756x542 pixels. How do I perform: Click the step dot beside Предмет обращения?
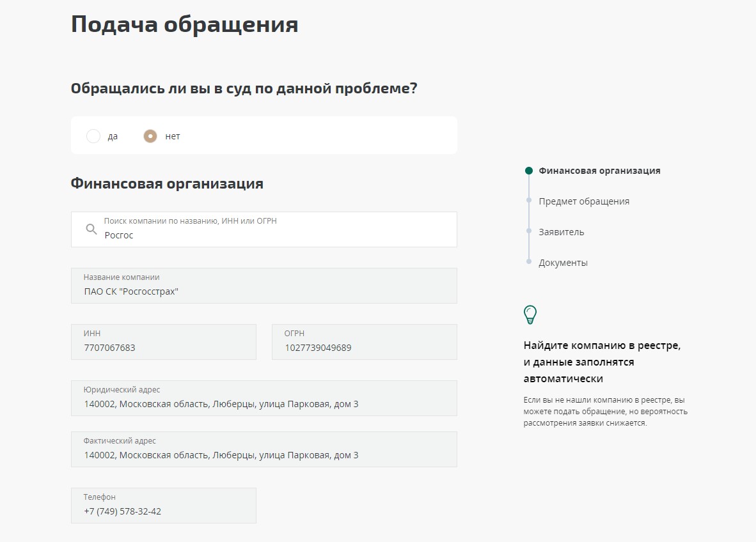(x=528, y=201)
